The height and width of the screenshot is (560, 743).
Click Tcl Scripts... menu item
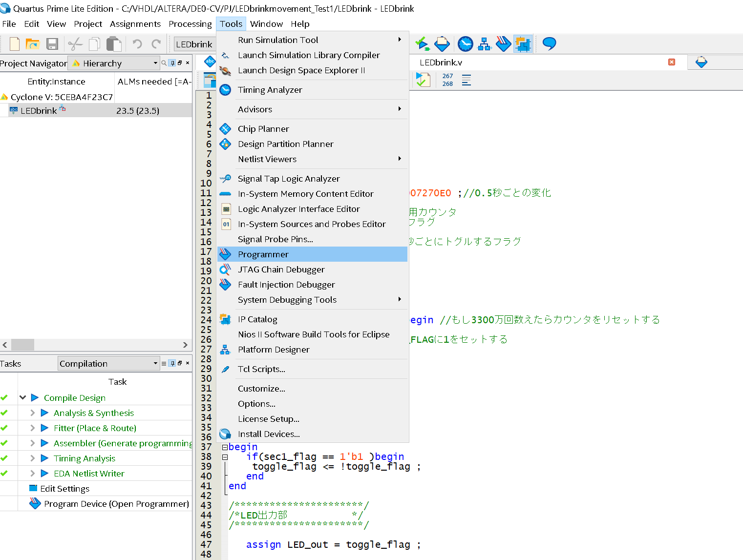[313, 369]
